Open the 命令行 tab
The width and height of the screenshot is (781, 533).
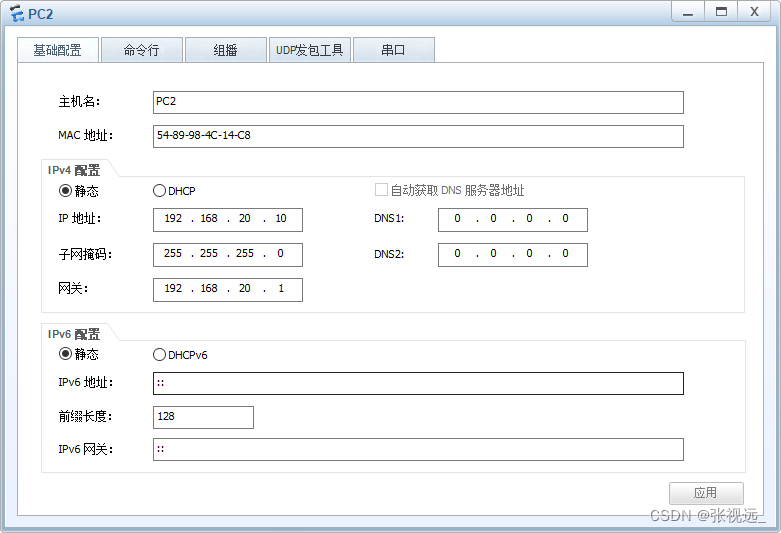142,50
